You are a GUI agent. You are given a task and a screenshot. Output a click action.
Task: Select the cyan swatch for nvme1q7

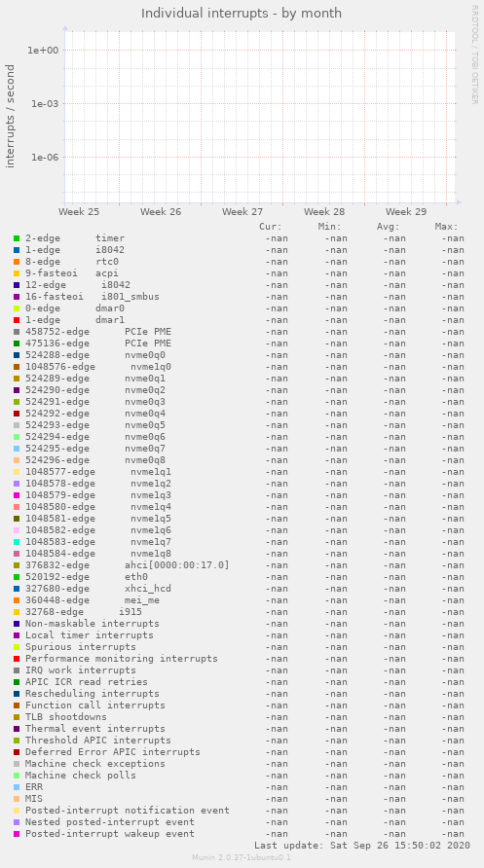tap(17, 542)
